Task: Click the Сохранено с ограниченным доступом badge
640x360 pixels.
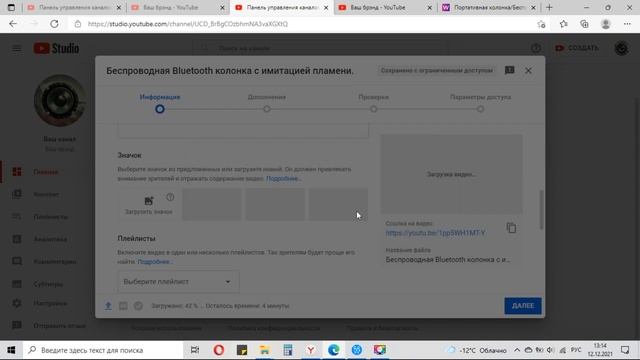Action: click(x=436, y=71)
